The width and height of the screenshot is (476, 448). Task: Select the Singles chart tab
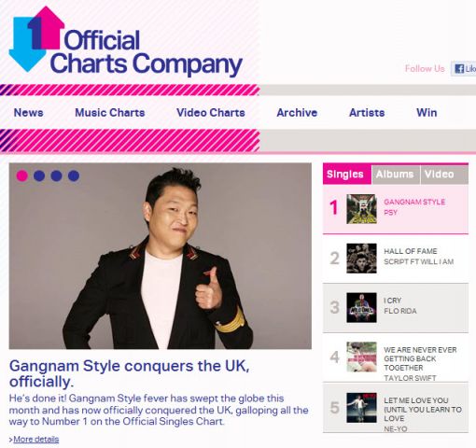[347, 174]
